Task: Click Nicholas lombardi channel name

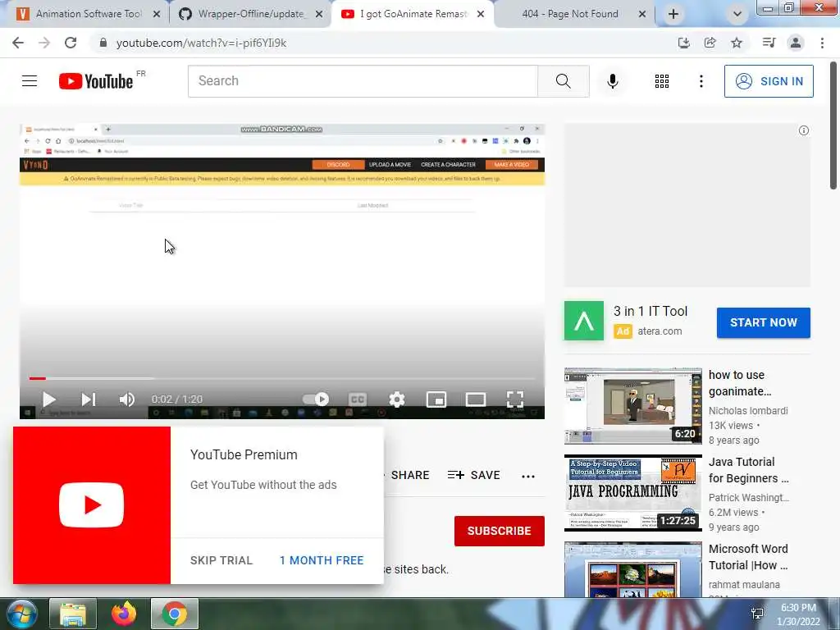Action: point(748,411)
